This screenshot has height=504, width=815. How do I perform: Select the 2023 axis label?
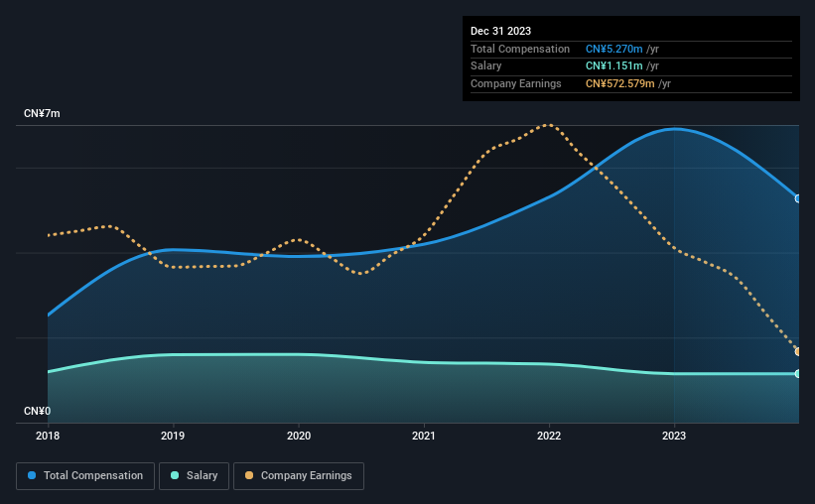click(x=674, y=436)
